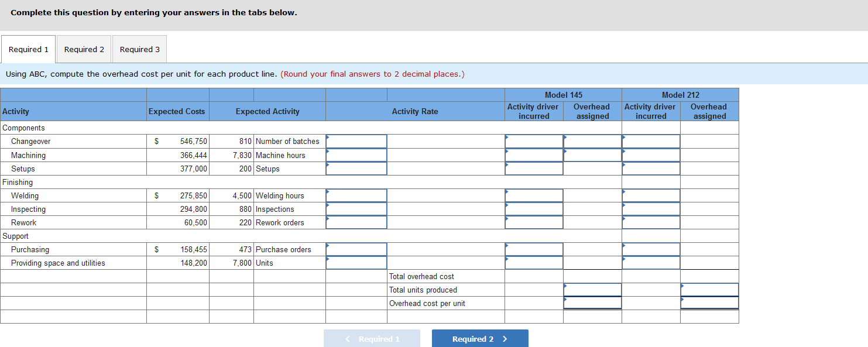Select Setups activity rate input
Viewport: 868px width, 347px height.
[356, 169]
